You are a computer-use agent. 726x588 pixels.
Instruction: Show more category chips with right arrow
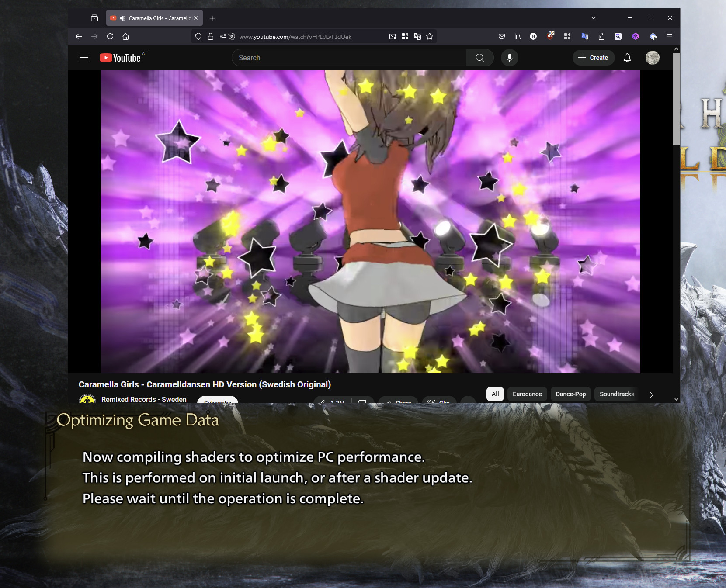point(651,394)
